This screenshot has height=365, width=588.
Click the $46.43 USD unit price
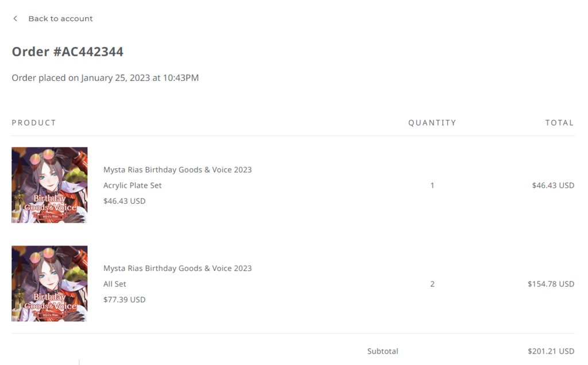pos(125,201)
